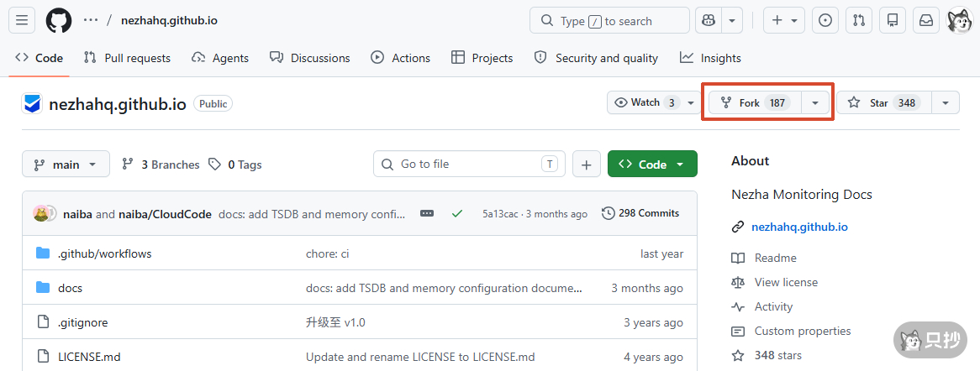Click .github/workflows folder icon
The image size is (980, 371).
43,253
